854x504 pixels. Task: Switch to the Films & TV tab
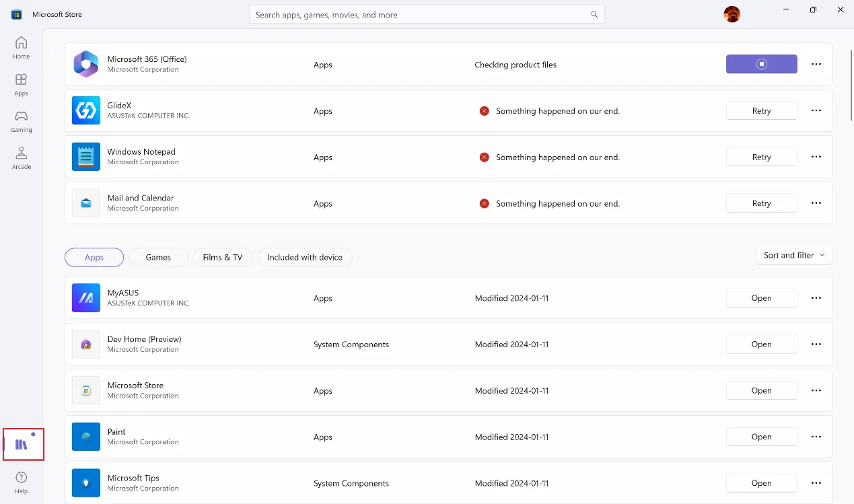coord(222,257)
